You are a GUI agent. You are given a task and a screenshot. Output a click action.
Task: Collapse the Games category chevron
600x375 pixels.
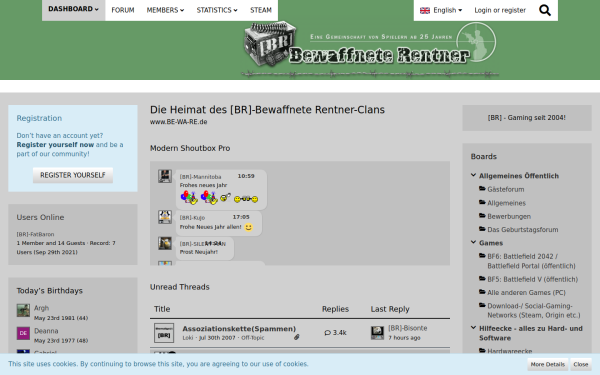[x=473, y=243]
